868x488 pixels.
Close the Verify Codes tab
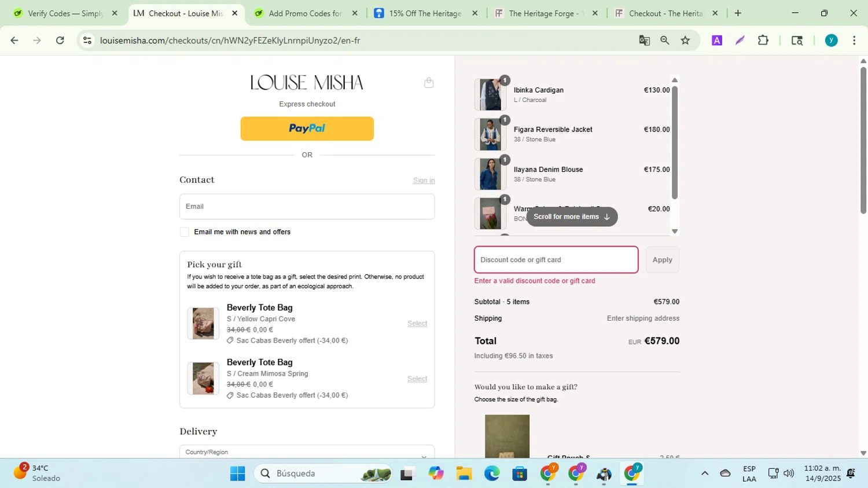pyautogui.click(x=115, y=13)
